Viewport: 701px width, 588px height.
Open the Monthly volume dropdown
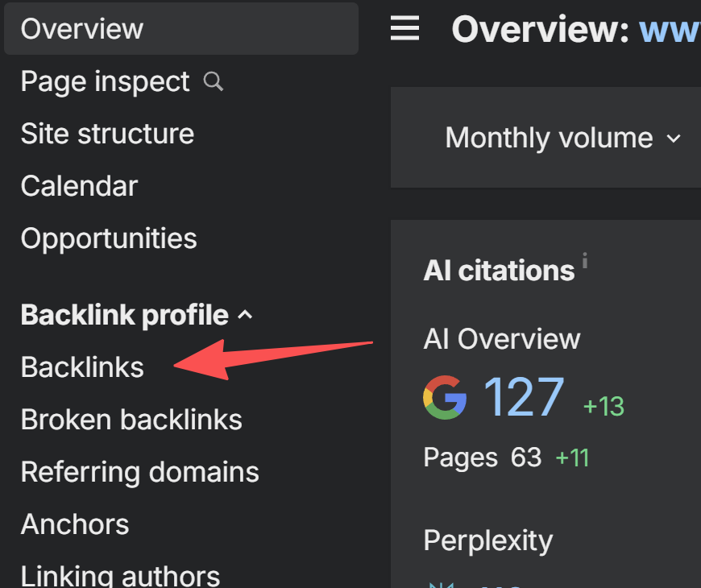[x=562, y=138]
